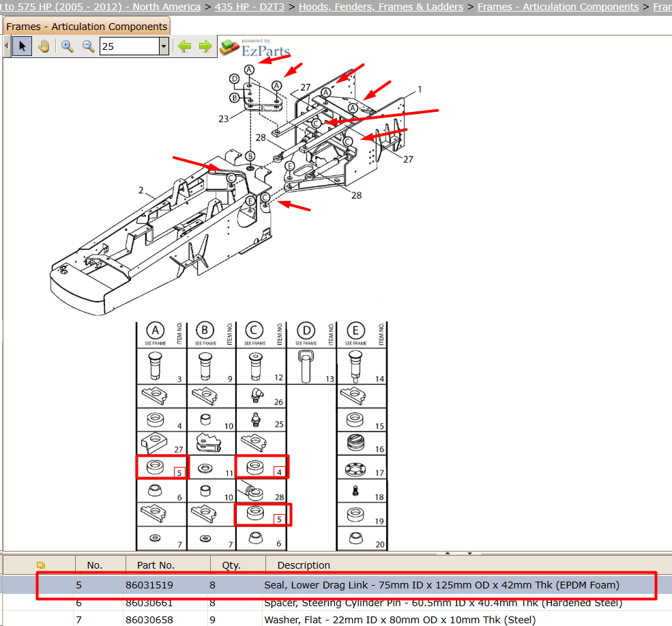672x626 pixels.
Task: Click item 13 pin in column D
Action: tap(306, 366)
